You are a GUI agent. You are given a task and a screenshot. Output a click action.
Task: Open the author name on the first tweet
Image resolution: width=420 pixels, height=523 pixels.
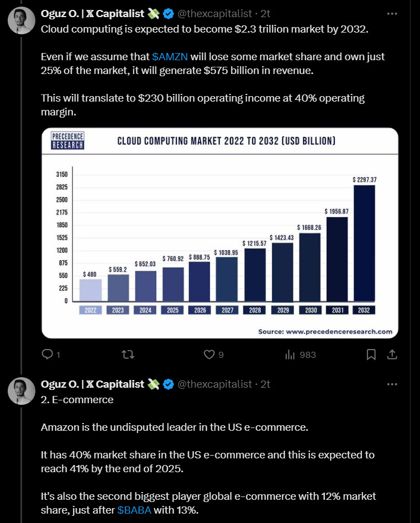[x=92, y=13]
